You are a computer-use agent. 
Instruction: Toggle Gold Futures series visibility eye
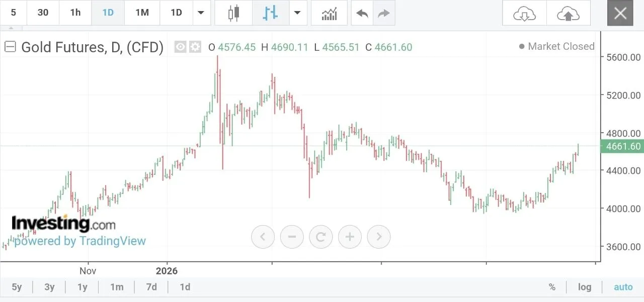[x=181, y=47]
